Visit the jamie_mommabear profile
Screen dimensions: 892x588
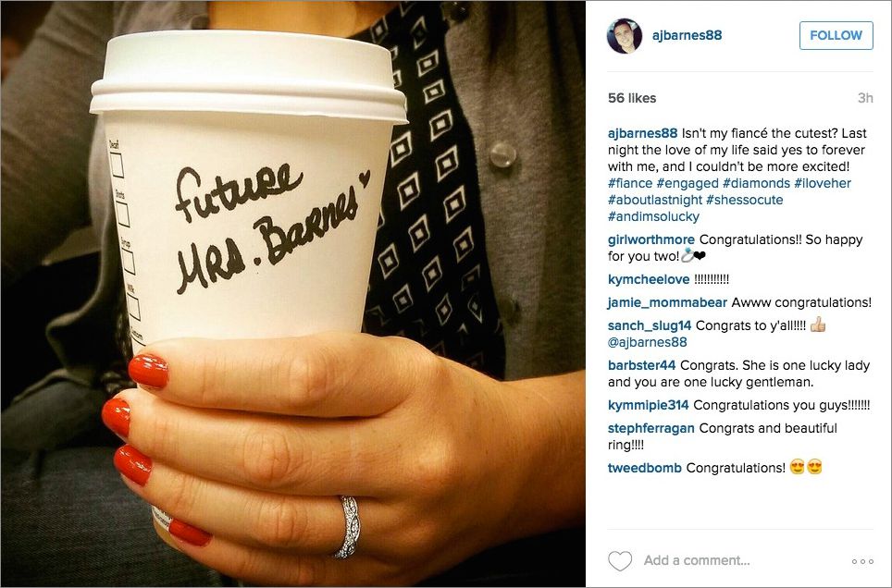click(667, 302)
